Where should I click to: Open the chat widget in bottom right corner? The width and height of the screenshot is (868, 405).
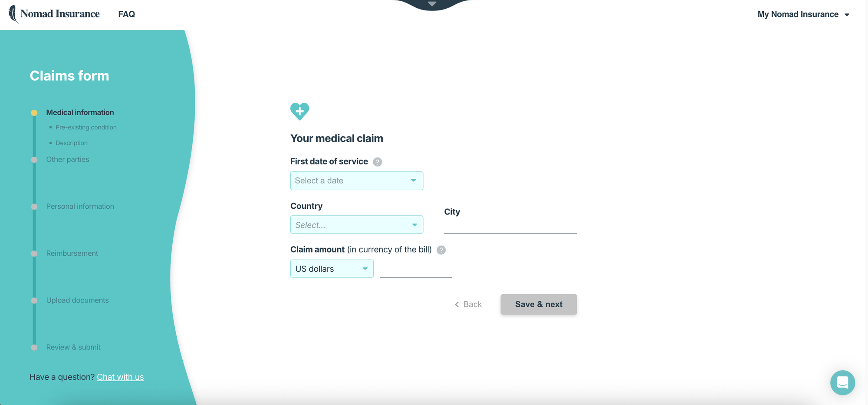[x=842, y=382]
